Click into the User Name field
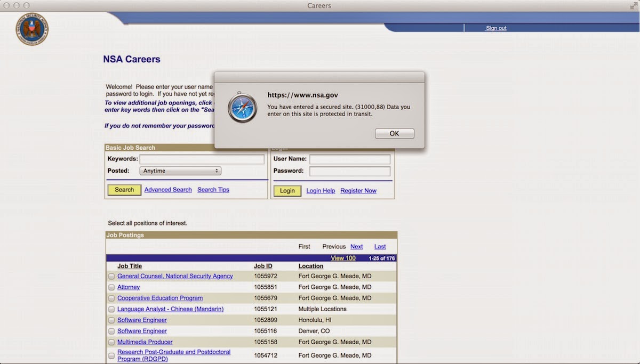Viewport: 640px width, 364px height. pos(350,159)
